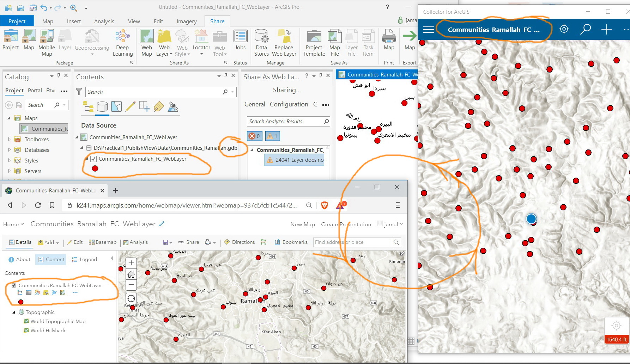
Task: Save as Project Template
Action: [314, 43]
